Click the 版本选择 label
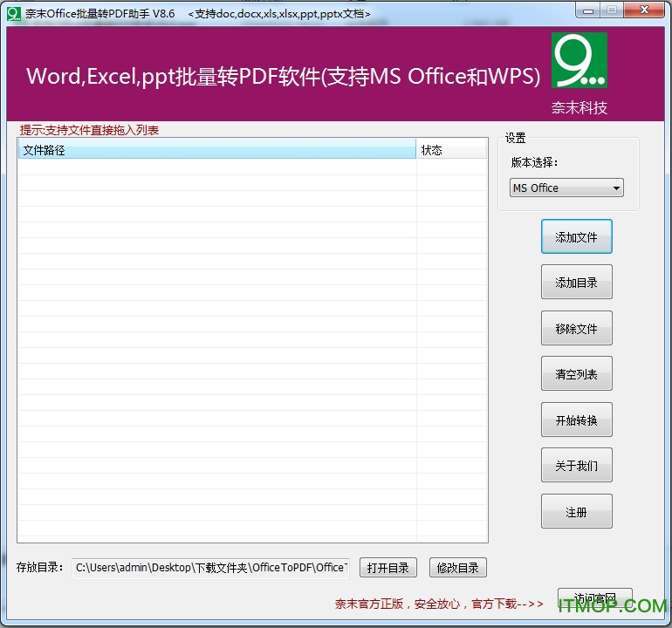This screenshot has height=628, width=672. click(x=534, y=162)
